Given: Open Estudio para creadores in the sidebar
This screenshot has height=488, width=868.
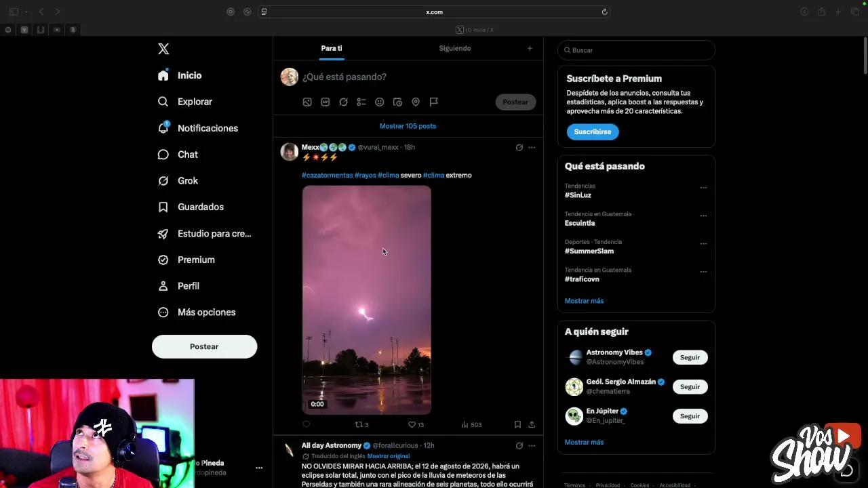Looking at the screenshot, I should click(x=204, y=234).
